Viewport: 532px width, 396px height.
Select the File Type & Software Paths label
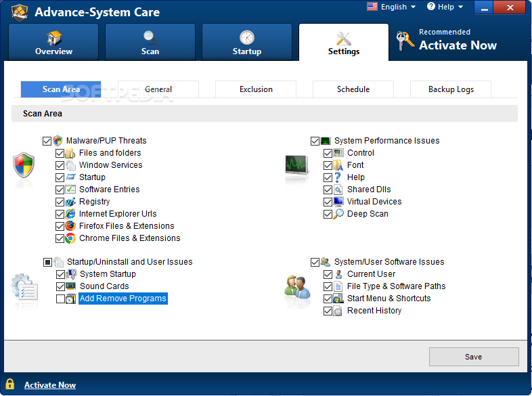[396, 286]
